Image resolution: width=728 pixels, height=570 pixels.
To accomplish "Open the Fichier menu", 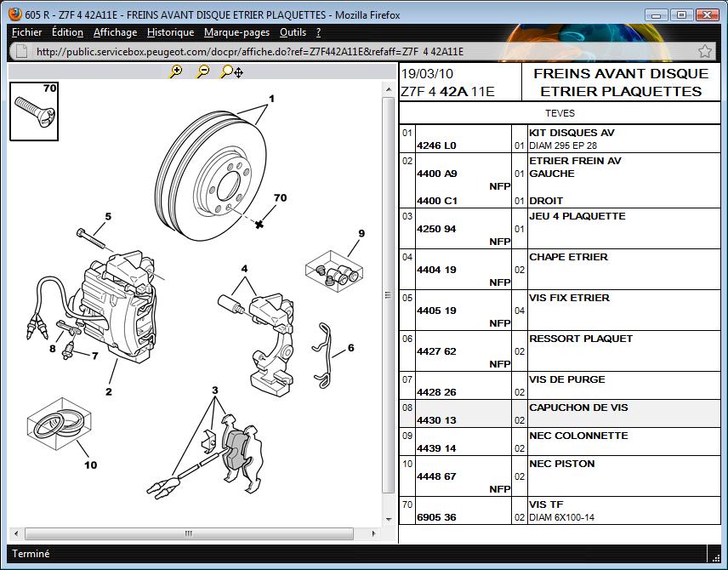I will point(26,32).
